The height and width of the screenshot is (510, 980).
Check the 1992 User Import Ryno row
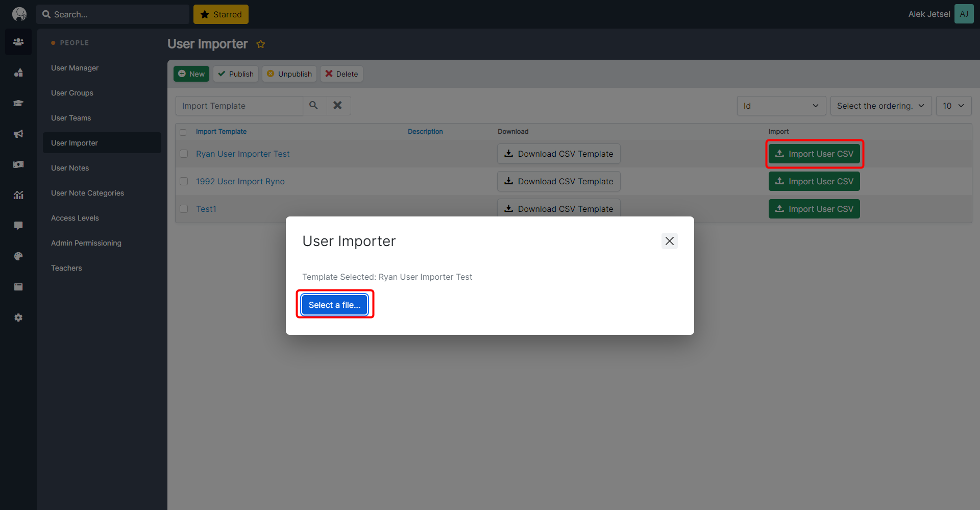(x=184, y=181)
